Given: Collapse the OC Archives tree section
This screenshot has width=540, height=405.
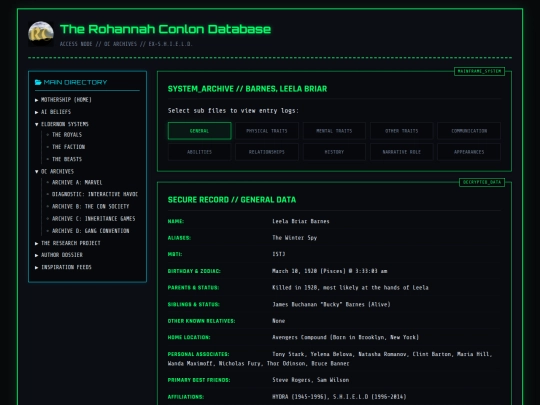Looking at the screenshot, I should pyautogui.click(x=37, y=172).
